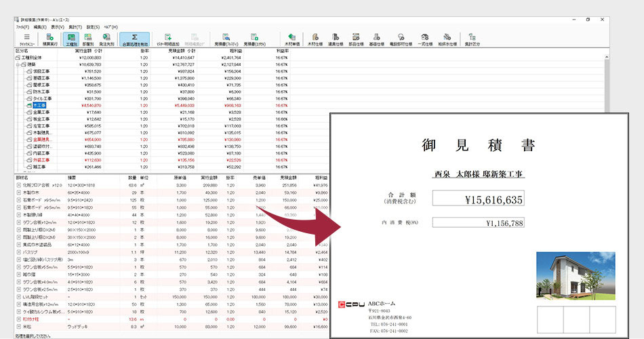The height and width of the screenshot is (339, 644).
Task: Open the 木材仕様 toolbar icon
Action: point(315,37)
